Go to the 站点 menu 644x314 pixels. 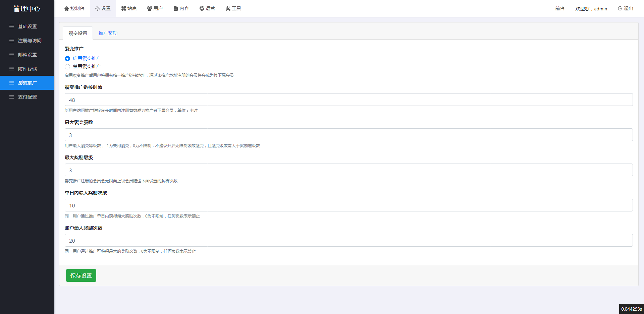pyautogui.click(x=129, y=8)
